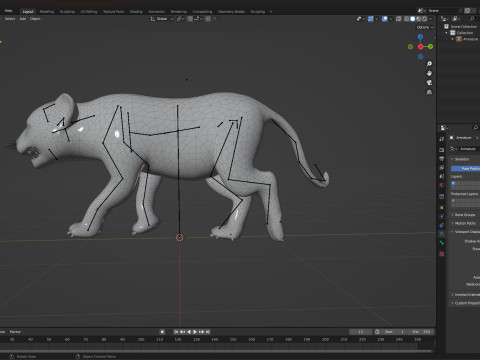This screenshot has height=360, width=480.
Task: Click the Pose Position button
Action: 465,169
